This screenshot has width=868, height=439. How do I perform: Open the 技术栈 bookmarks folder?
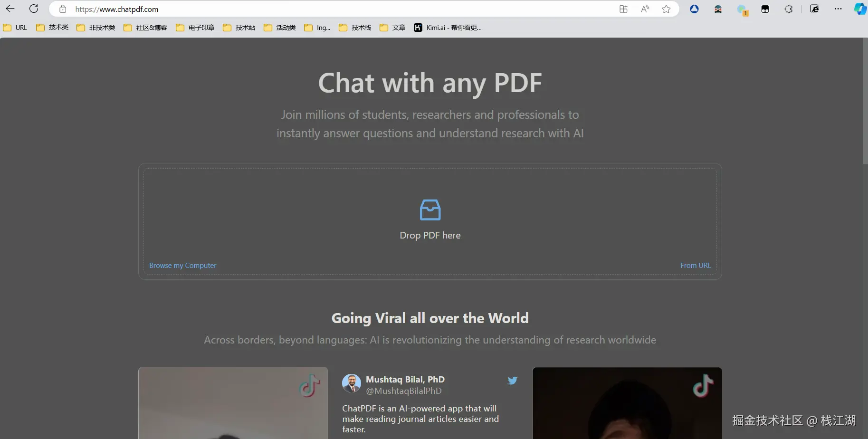pyautogui.click(x=355, y=28)
